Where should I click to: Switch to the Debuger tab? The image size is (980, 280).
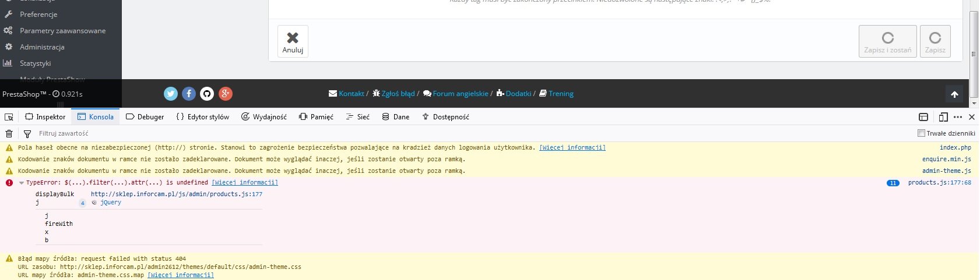click(x=145, y=117)
